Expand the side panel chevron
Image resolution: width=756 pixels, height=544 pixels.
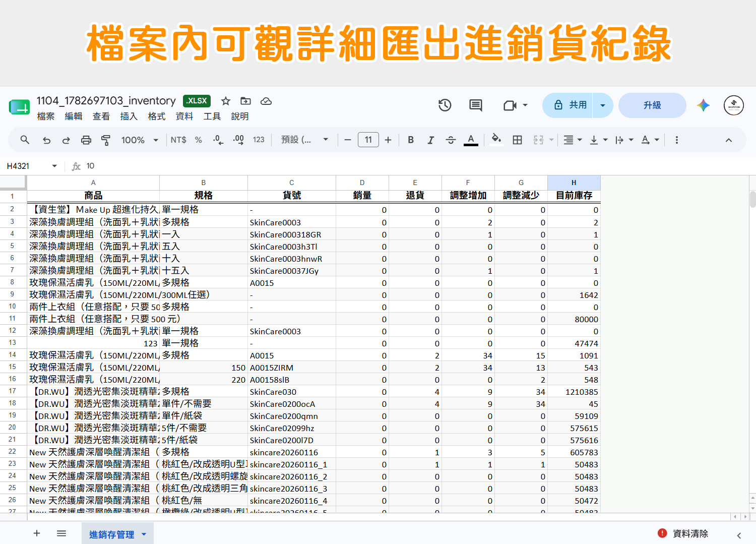pos(739,536)
